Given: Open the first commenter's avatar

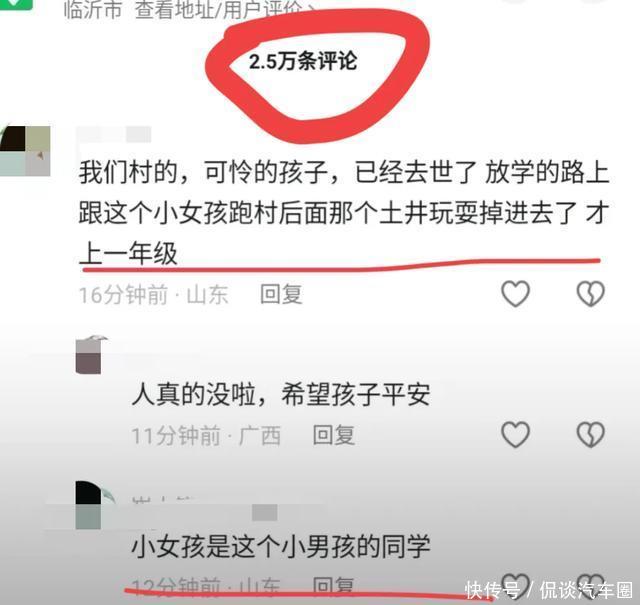Looking at the screenshot, I should tap(25, 151).
